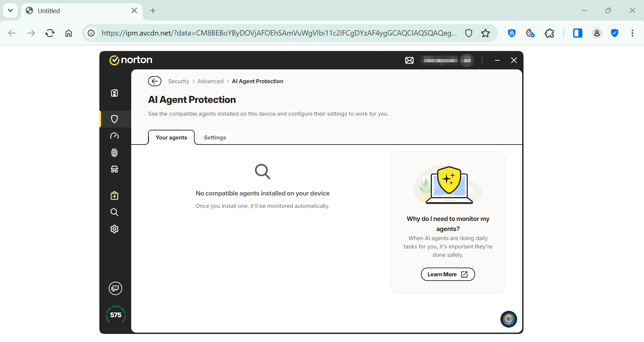Screen dimensions: 644x342
Task: Click 'No compatible agents installed on your device'
Action: pos(262,193)
